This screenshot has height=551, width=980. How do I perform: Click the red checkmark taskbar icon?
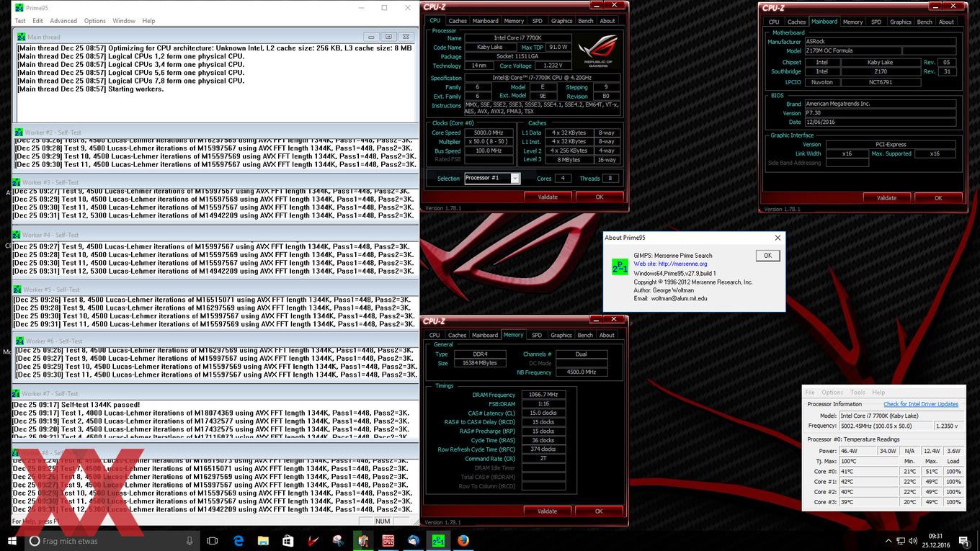313,540
